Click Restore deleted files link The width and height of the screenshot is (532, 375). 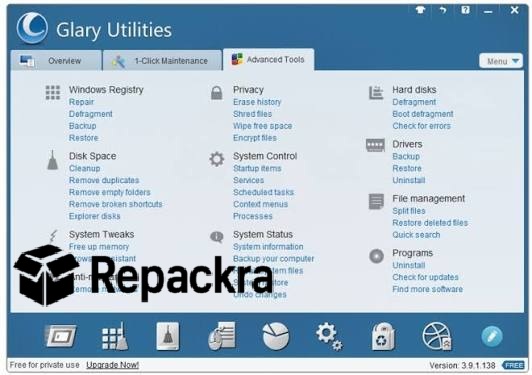tap(430, 223)
